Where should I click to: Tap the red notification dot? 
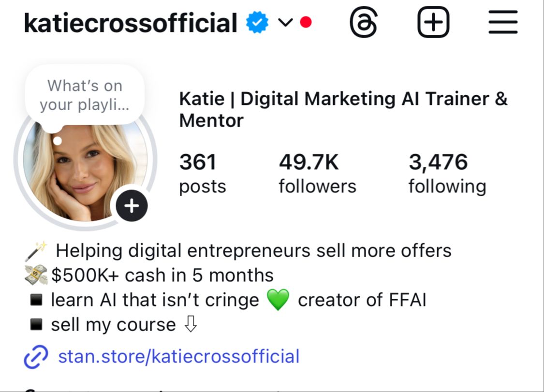306,23
